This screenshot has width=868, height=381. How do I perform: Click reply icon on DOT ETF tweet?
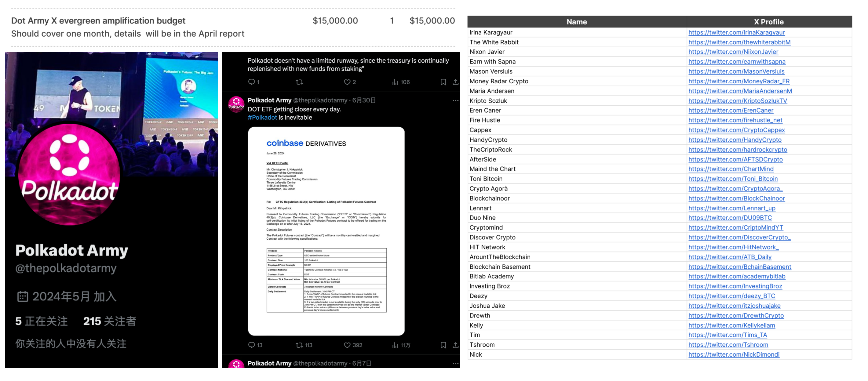(x=251, y=345)
